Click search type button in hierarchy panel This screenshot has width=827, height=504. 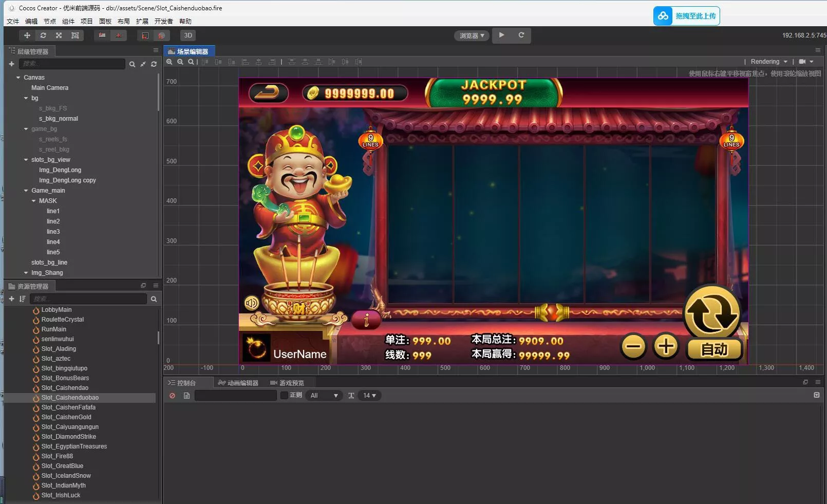tap(132, 64)
